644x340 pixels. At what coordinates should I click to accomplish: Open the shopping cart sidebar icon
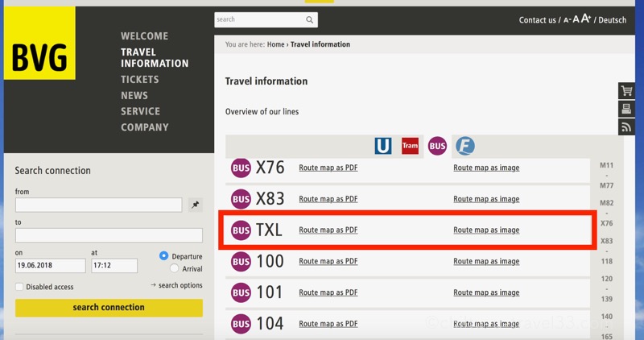[626, 90]
